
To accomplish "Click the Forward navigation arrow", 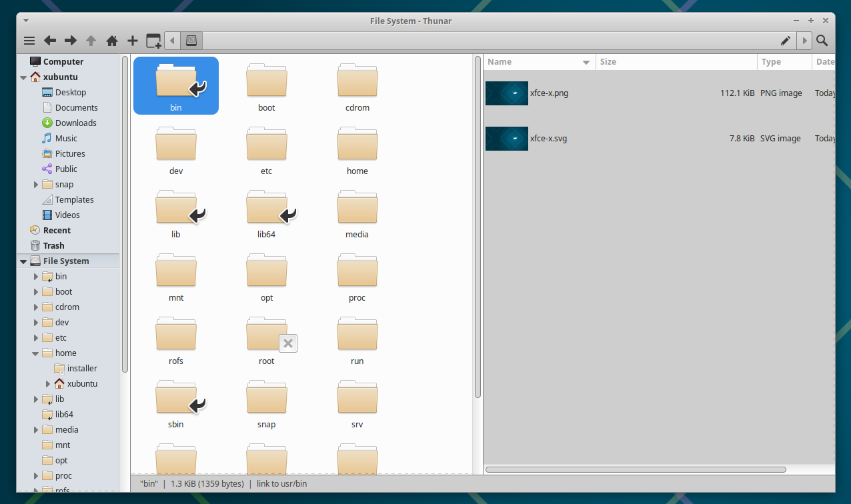I will pos(70,40).
